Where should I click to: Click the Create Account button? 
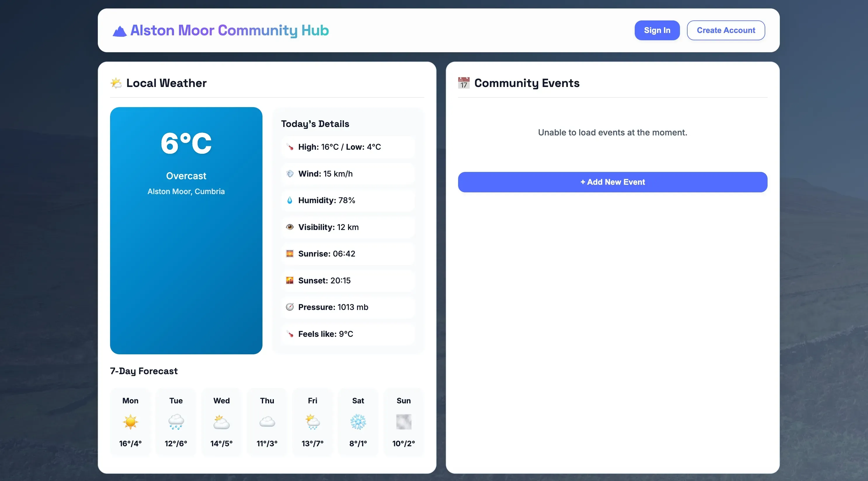click(726, 30)
